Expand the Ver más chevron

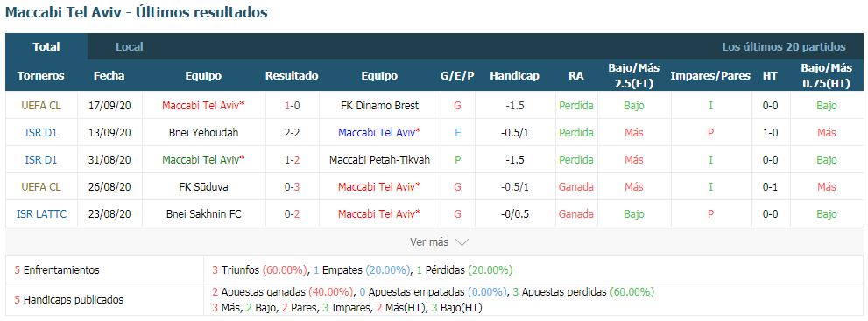(x=462, y=242)
